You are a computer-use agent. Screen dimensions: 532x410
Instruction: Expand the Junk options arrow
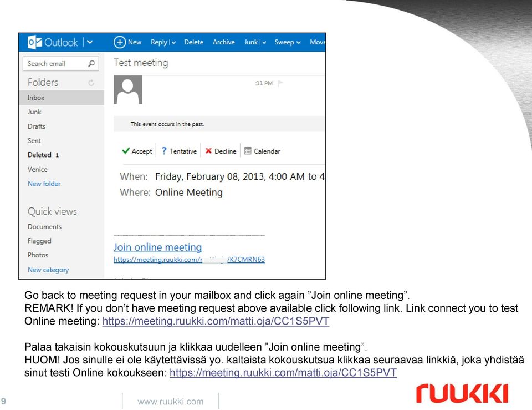pyautogui.click(x=264, y=43)
